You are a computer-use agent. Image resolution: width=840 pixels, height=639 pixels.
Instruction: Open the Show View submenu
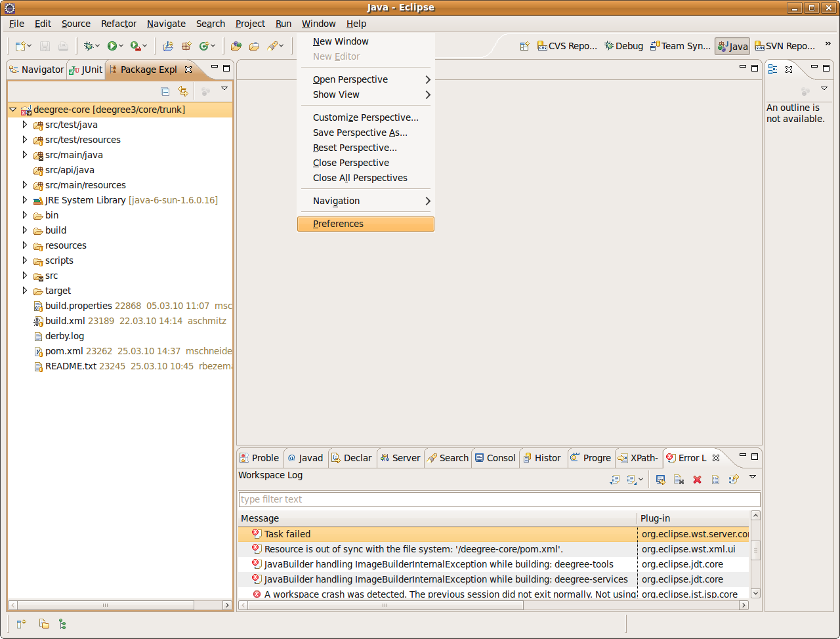pos(366,94)
